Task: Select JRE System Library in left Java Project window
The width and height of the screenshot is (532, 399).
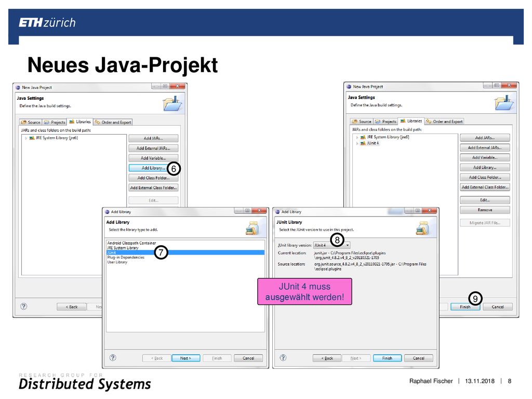Action: pyautogui.click(x=57, y=138)
